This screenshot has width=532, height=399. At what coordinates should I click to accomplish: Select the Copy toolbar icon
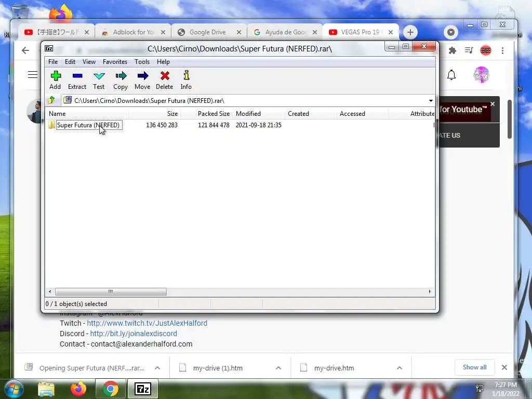[121, 81]
